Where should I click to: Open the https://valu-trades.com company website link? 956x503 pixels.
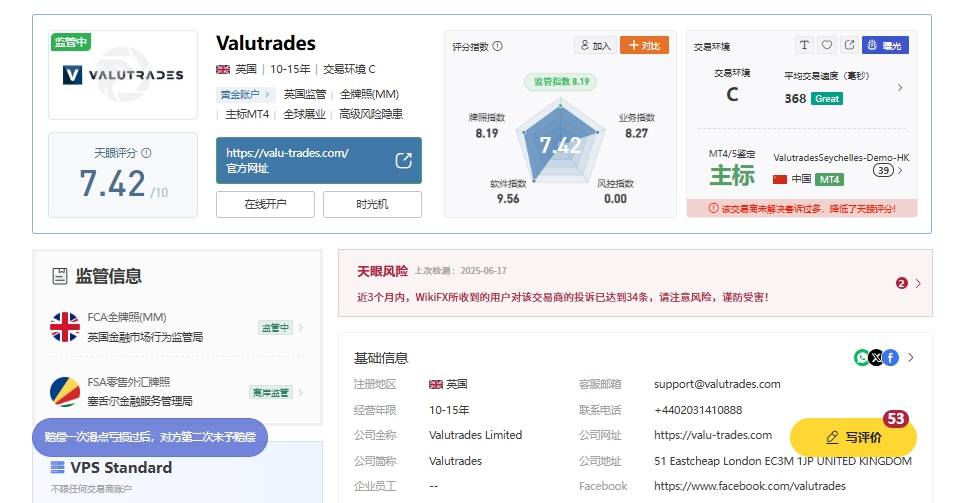click(713, 435)
